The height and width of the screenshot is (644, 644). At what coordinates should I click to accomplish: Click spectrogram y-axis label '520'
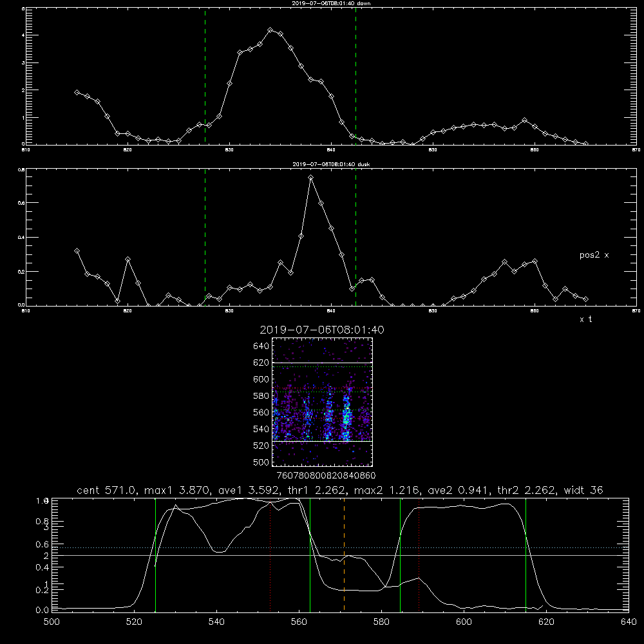tap(261, 446)
